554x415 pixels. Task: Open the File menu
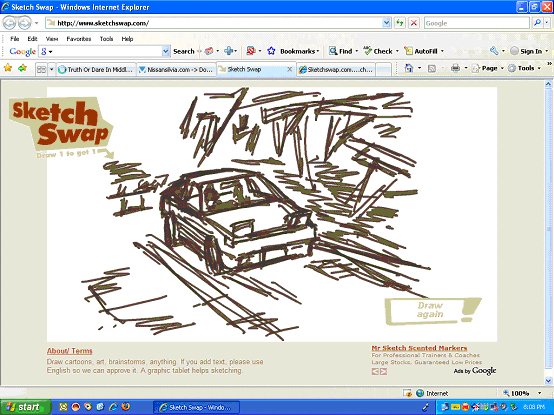pyautogui.click(x=15, y=39)
